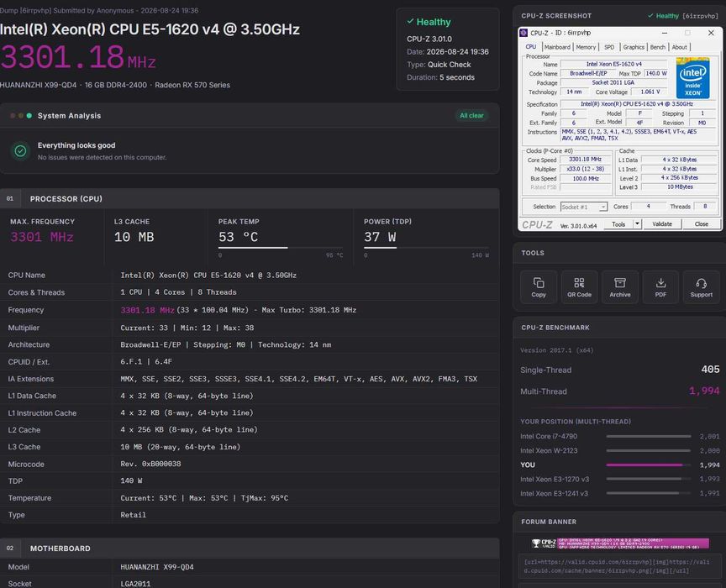Open the Mainboard tab in CPU-Z screenshot
The image size is (726, 588).
pos(557,47)
